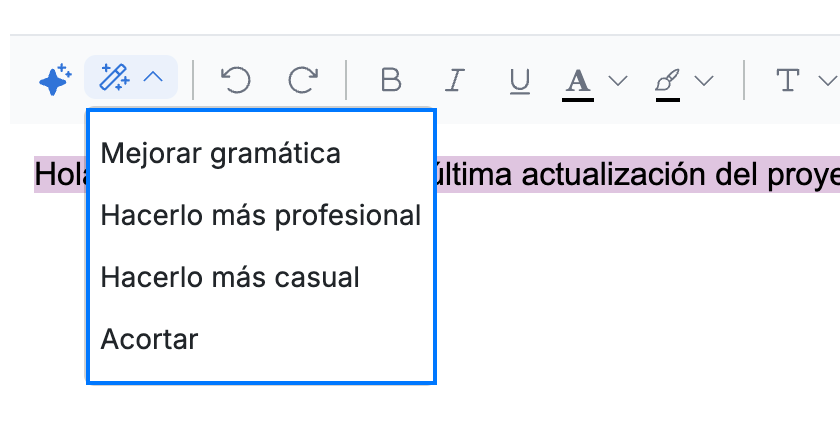
Task: Redo the last undone edit
Action: pyautogui.click(x=303, y=80)
